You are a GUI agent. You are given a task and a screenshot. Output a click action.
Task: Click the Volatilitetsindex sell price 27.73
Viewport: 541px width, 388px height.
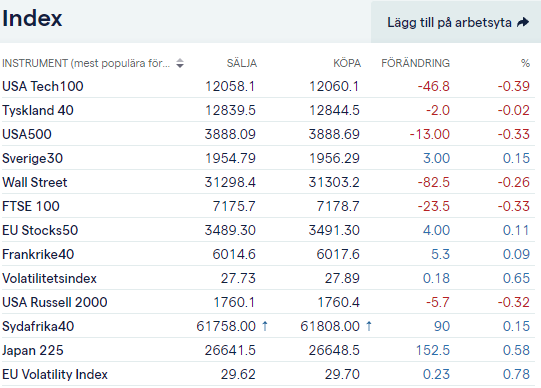tap(238, 278)
